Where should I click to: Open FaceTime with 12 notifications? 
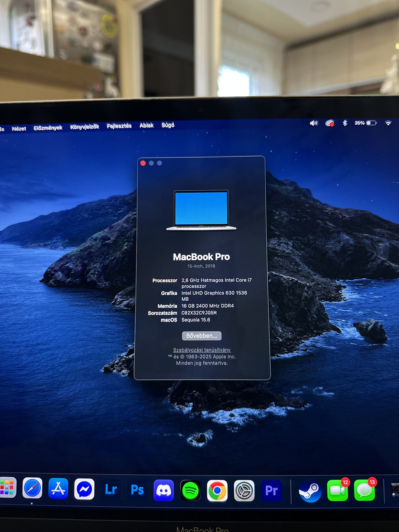338,490
